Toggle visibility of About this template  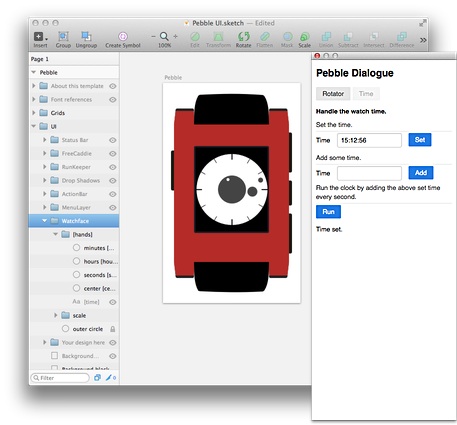pyautogui.click(x=113, y=86)
